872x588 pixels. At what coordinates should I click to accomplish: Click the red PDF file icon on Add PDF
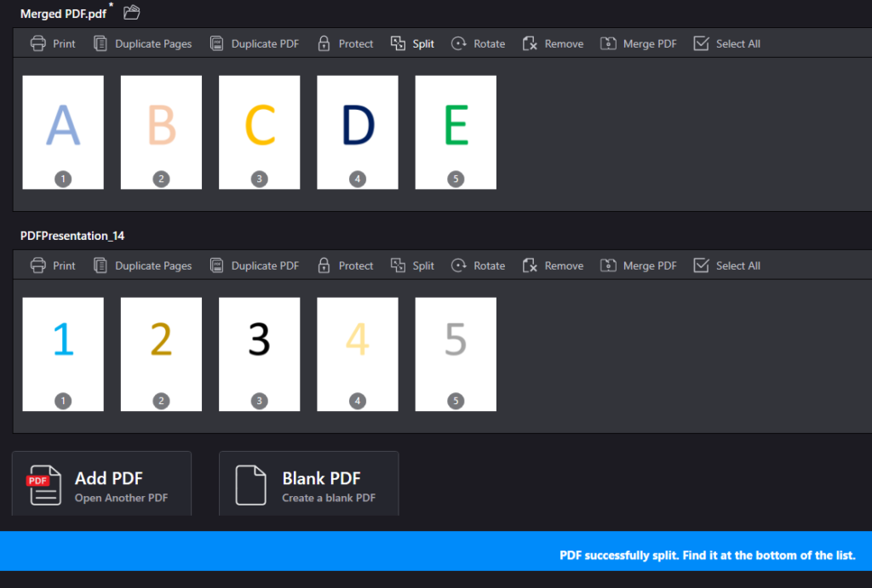pos(44,485)
